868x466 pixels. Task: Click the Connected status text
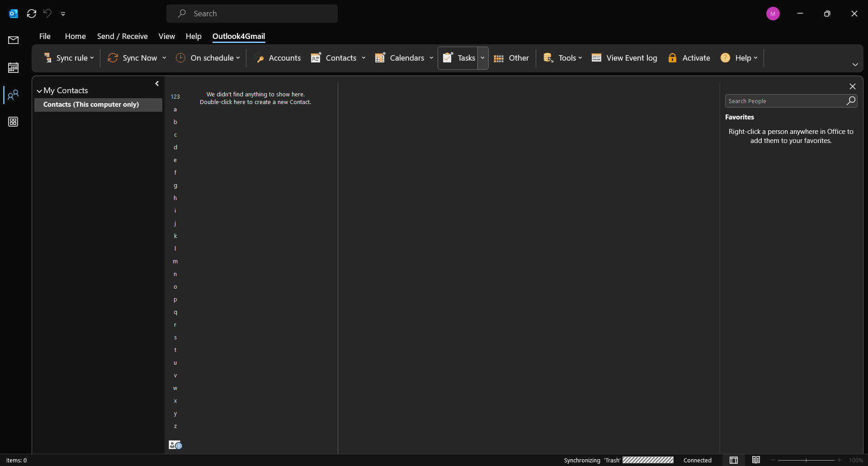click(x=698, y=460)
